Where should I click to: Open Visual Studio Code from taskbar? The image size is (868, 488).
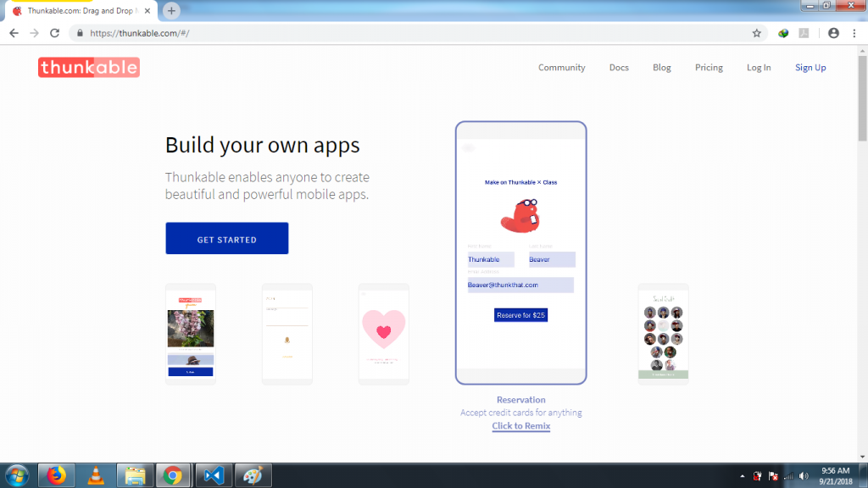pos(213,476)
